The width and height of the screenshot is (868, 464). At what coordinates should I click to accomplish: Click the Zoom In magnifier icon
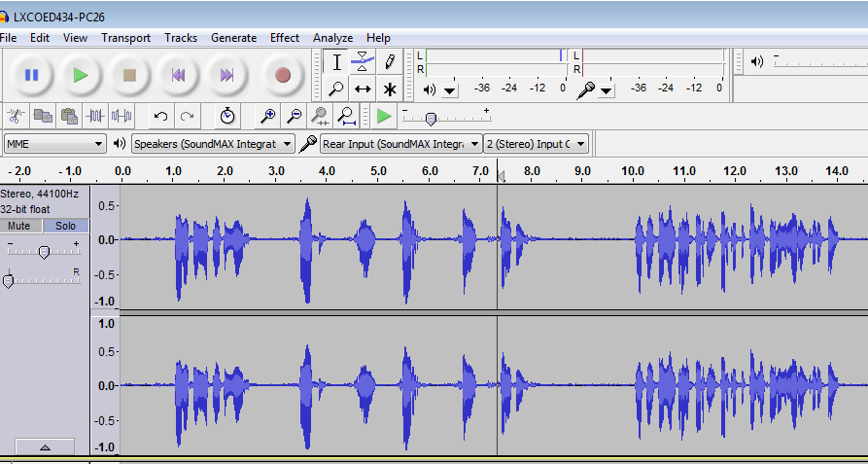267,117
